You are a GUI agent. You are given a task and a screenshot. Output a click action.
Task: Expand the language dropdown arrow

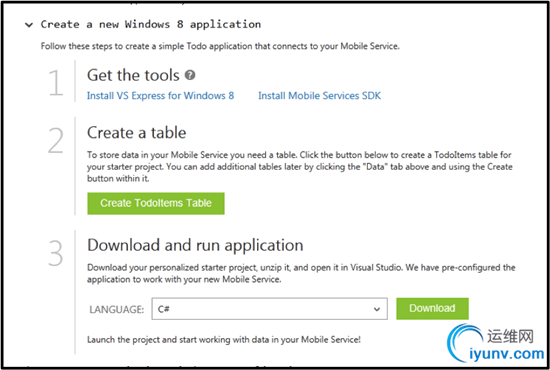(x=377, y=309)
